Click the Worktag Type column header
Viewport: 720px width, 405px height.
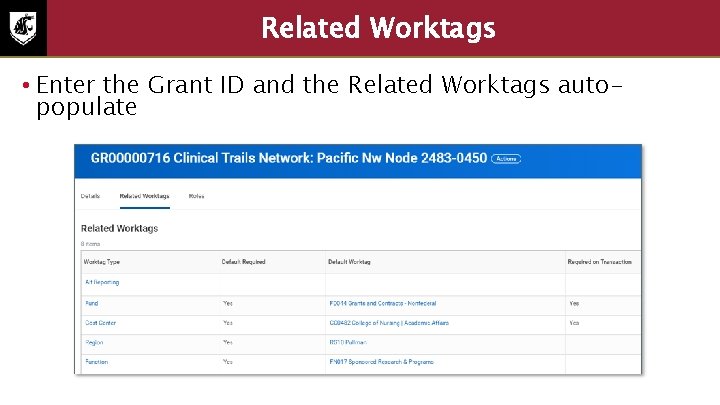101,262
